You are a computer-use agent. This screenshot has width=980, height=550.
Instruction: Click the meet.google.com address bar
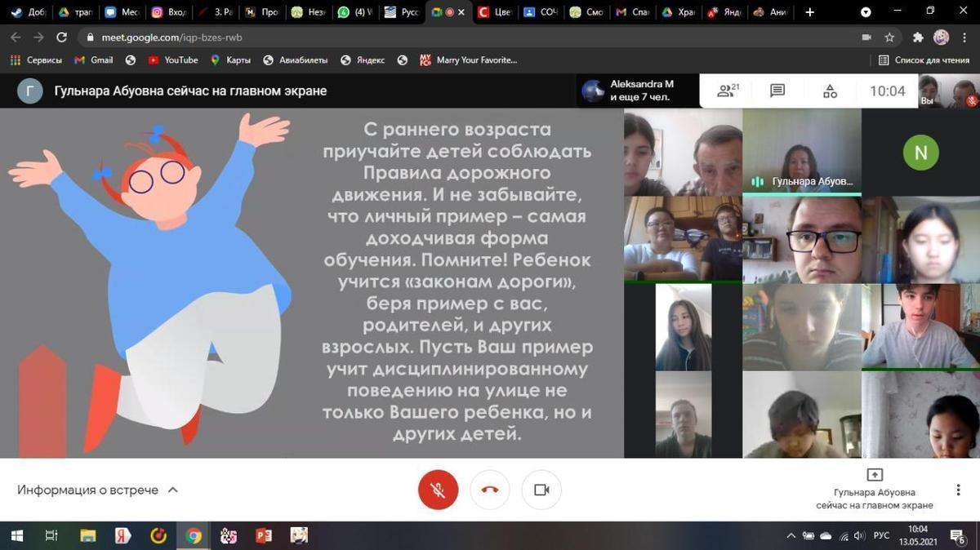pos(408,38)
